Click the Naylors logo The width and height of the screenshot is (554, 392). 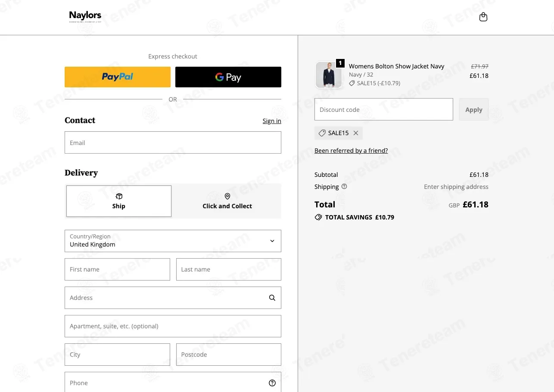[85, 17]
